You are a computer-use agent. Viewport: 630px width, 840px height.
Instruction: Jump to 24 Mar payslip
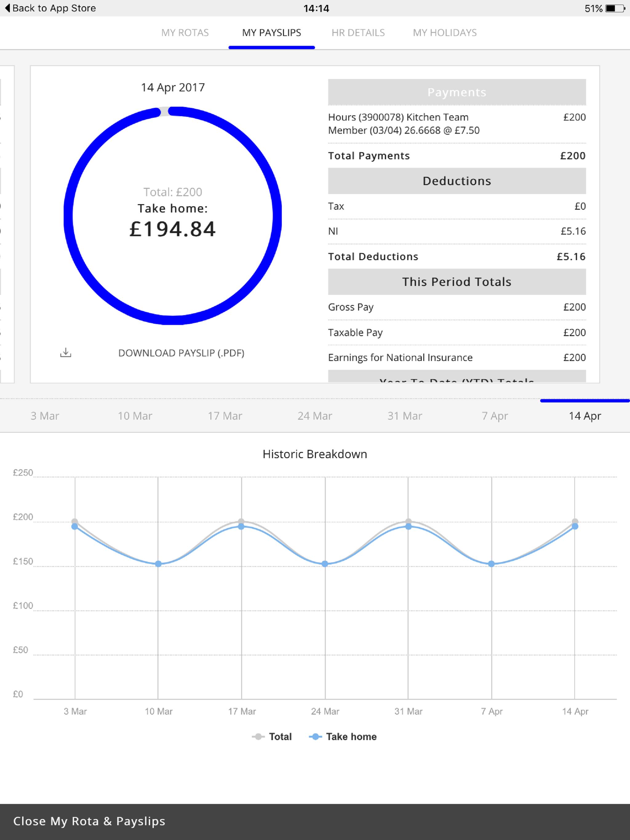(315, 416)
